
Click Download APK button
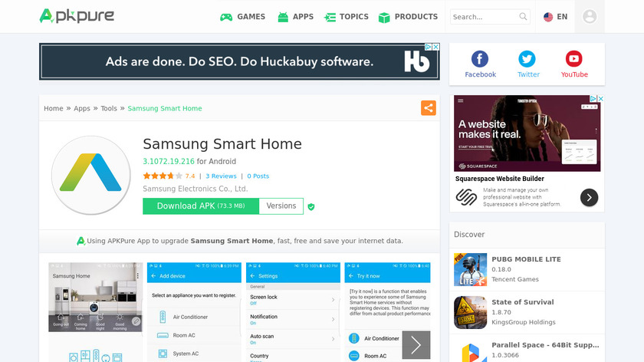click(201, 206)
